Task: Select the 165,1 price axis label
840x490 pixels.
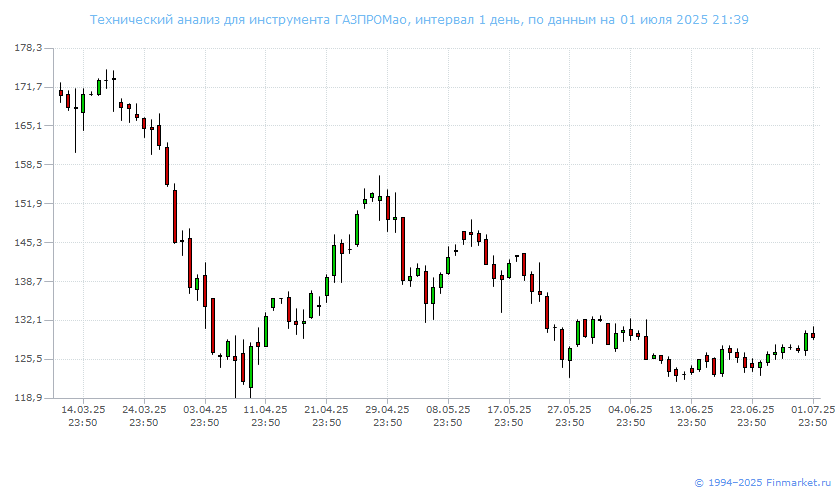Action: coord(28,125)
